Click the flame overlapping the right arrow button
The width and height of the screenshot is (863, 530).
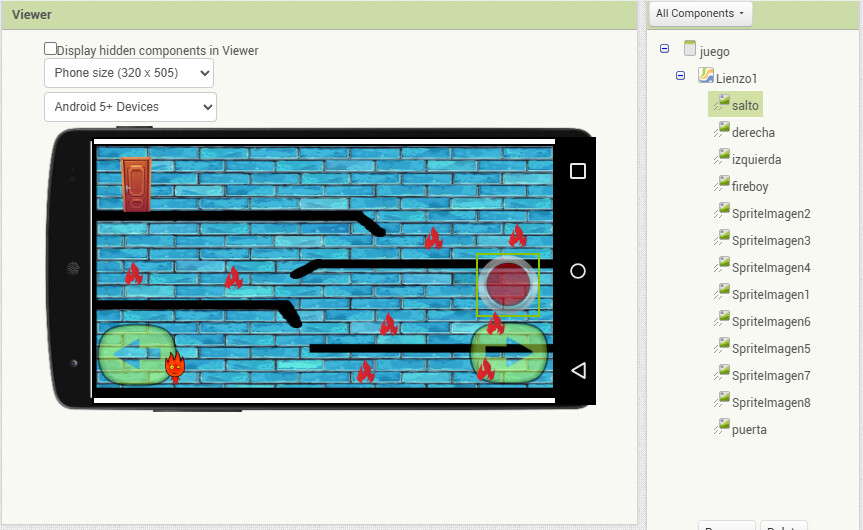click(485, 369)
